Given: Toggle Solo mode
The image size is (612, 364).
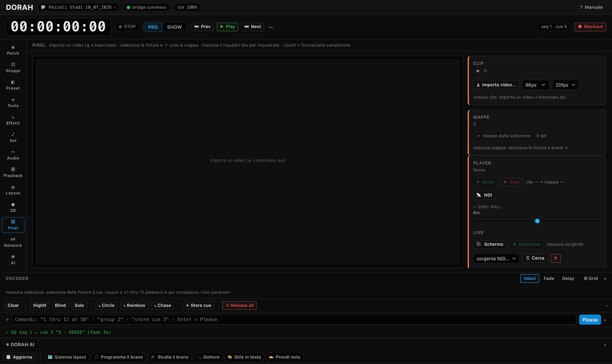Looking at the screenshot, I should 79,305.
